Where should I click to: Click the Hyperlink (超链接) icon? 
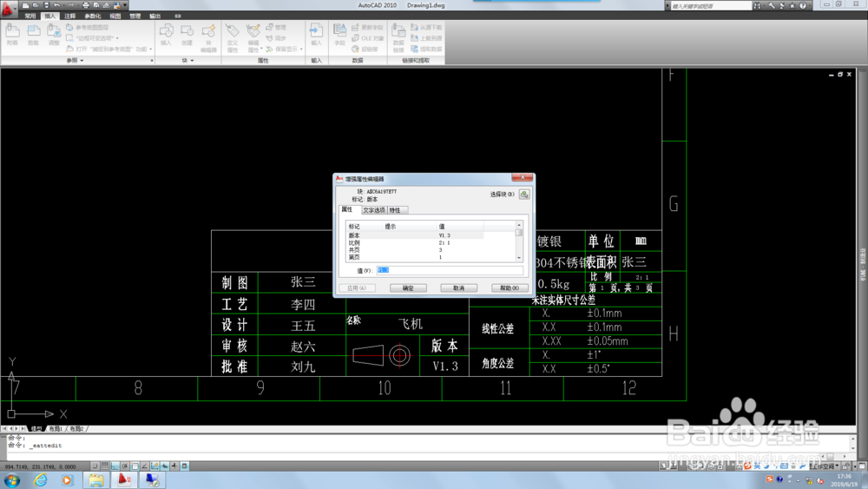tap(355, 50)
